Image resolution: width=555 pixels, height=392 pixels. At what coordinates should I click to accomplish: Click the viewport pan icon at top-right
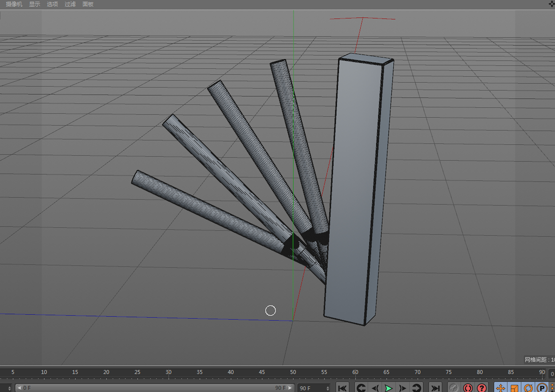point(552,4)
